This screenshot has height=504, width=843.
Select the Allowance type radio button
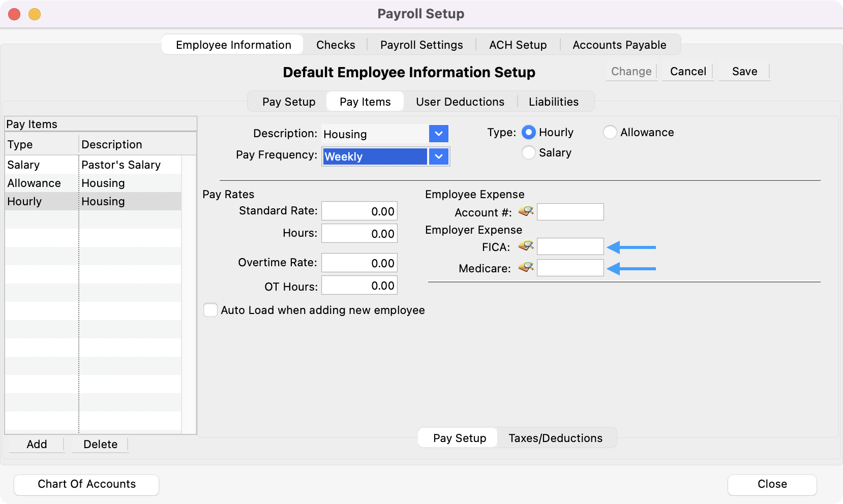(610, 133)
